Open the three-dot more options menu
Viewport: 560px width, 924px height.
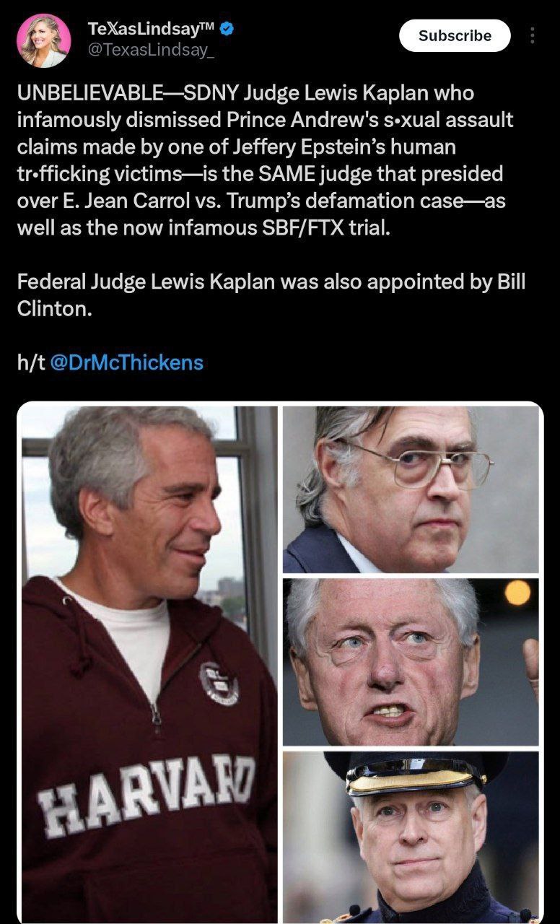click(533, 35)
